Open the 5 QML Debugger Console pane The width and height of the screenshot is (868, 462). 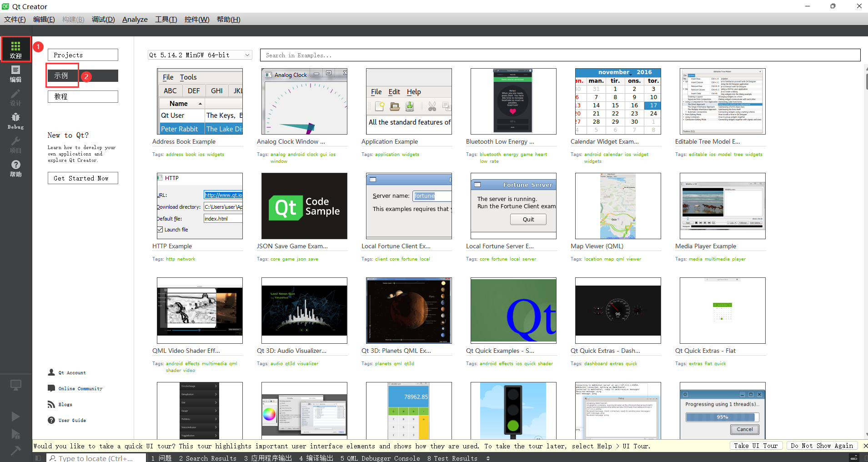coord(380,458)
